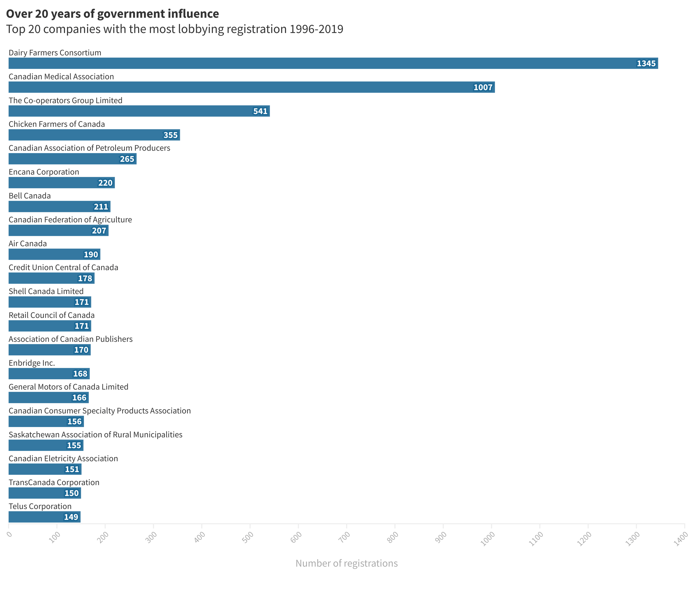This screenshot has height=591, width=700.
Task: Click the Shell Canada Limited label
Action: pos(46,292)
